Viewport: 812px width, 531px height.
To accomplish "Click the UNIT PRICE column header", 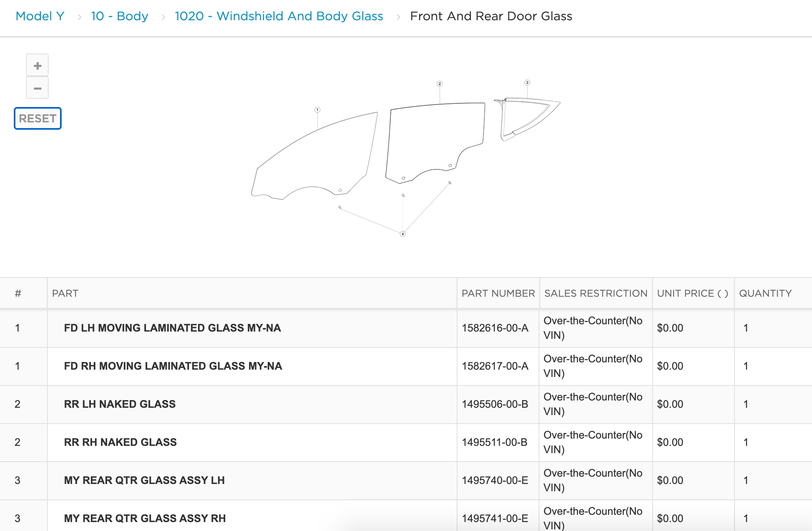I will [x=692, y=293].
